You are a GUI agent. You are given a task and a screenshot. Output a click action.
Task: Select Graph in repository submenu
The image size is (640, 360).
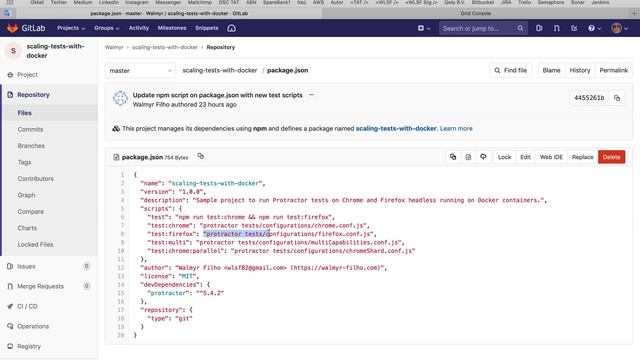[x=27, y=195]
